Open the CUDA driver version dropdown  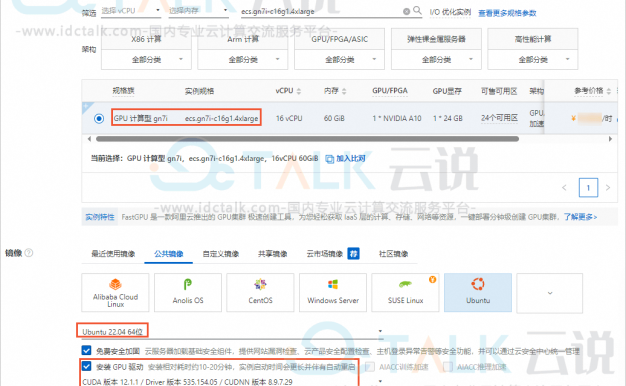point(232,382)
